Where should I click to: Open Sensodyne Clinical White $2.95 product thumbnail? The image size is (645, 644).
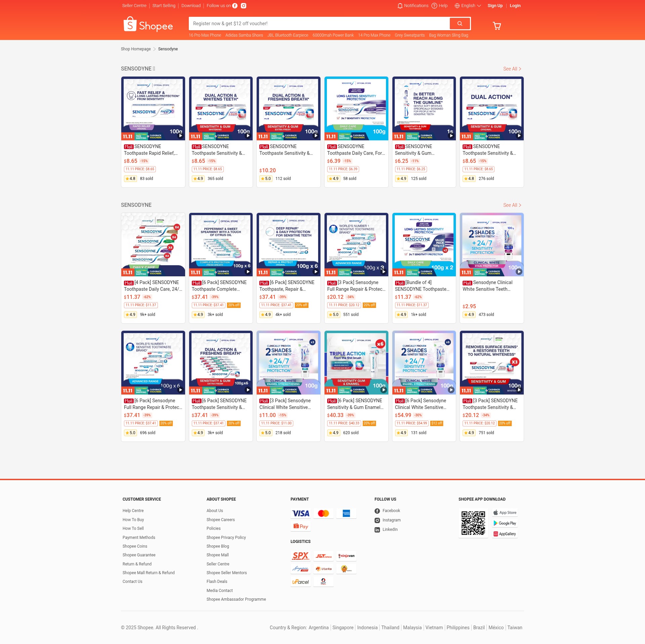click(491, 245)
